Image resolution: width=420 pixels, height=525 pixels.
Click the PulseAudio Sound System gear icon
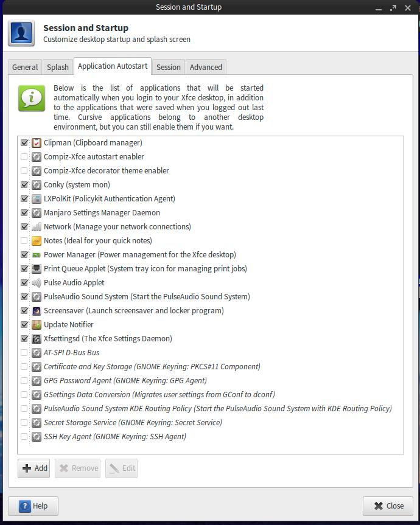pos(36,297)
